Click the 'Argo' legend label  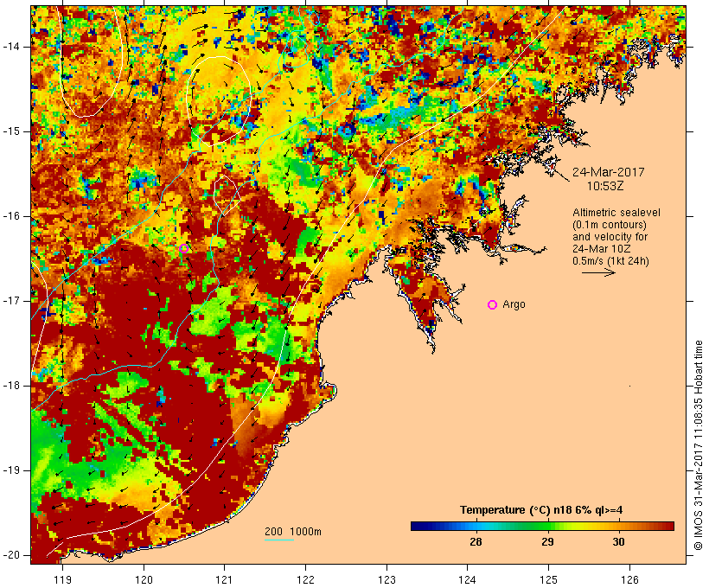pos(514,304)
